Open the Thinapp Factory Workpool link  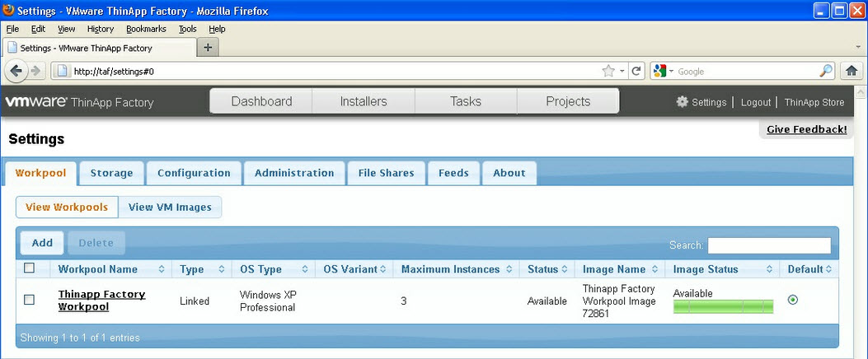102,301
